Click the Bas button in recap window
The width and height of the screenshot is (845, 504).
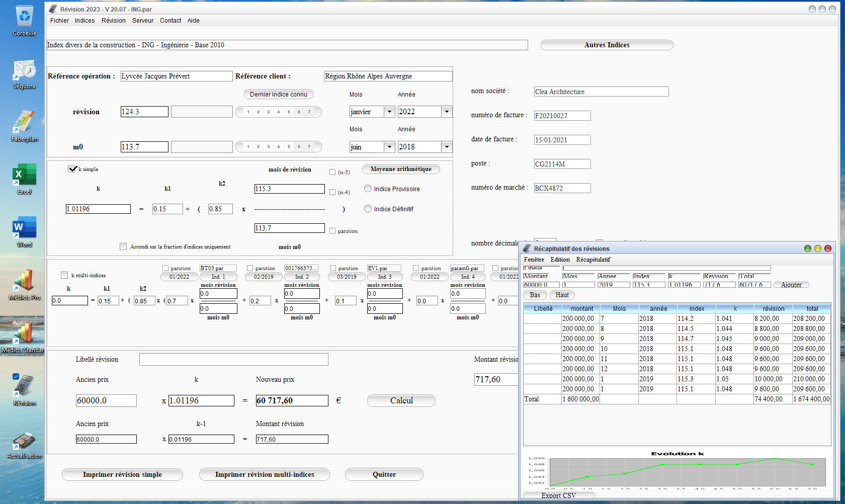535,295
